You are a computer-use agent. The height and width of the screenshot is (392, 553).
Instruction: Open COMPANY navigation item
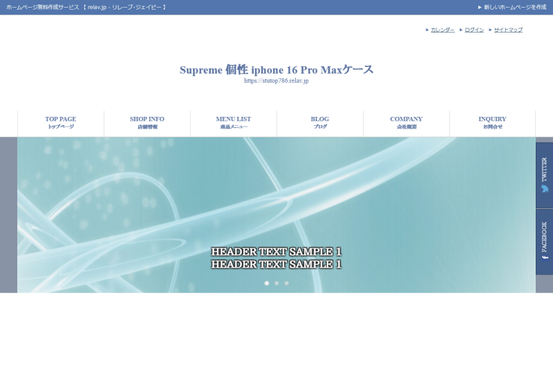tap(406, 122)
